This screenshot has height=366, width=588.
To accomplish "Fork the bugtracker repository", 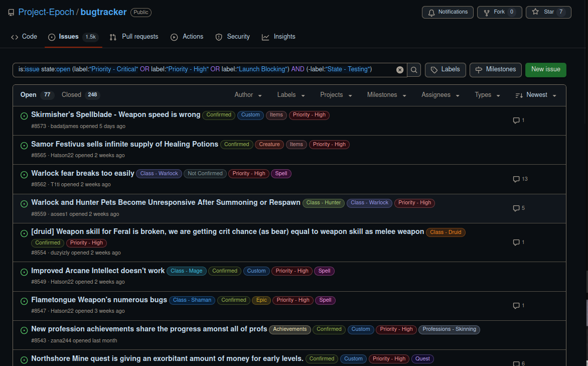I will [500, 13].
